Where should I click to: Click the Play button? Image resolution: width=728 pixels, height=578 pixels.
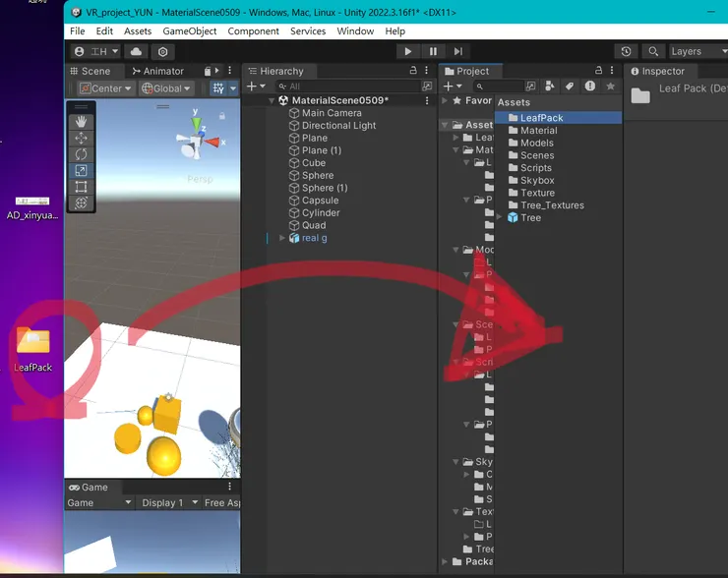(x=408, y=51)
